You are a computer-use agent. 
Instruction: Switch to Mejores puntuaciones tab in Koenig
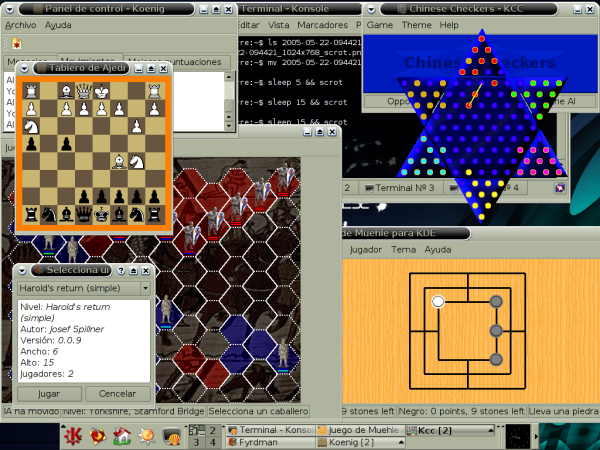pos(177,62)
